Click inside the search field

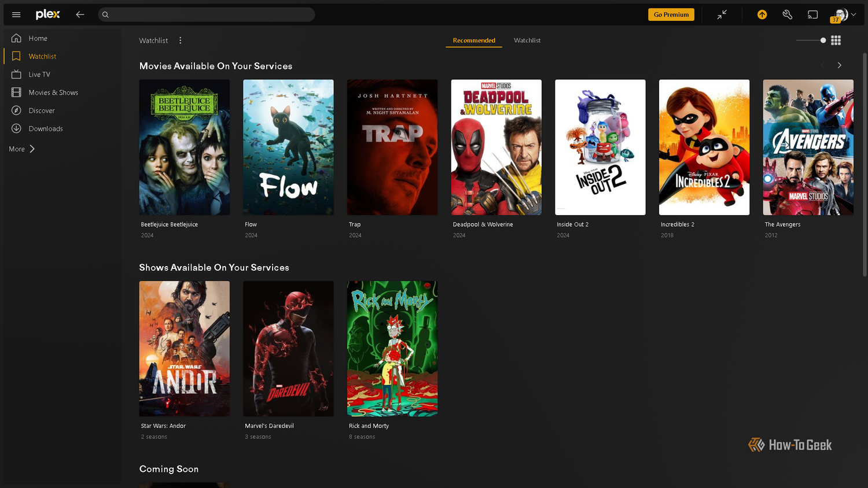pyautogui.click(x=207, y=14)
